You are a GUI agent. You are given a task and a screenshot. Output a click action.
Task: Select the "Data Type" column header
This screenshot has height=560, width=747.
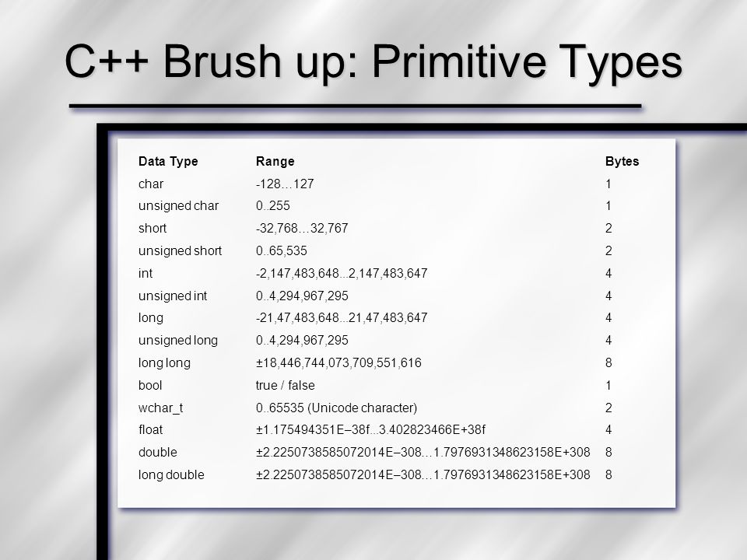[168, 162]
